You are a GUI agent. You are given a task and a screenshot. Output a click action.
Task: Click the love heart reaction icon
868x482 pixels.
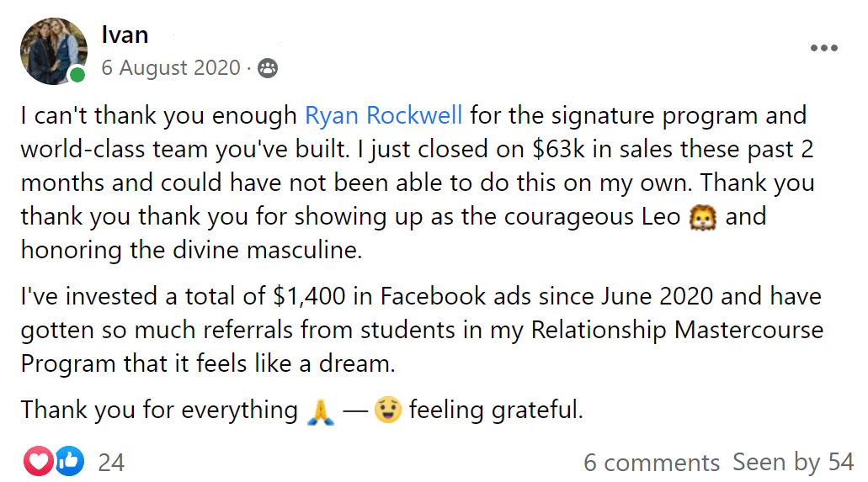click(39, 461)
